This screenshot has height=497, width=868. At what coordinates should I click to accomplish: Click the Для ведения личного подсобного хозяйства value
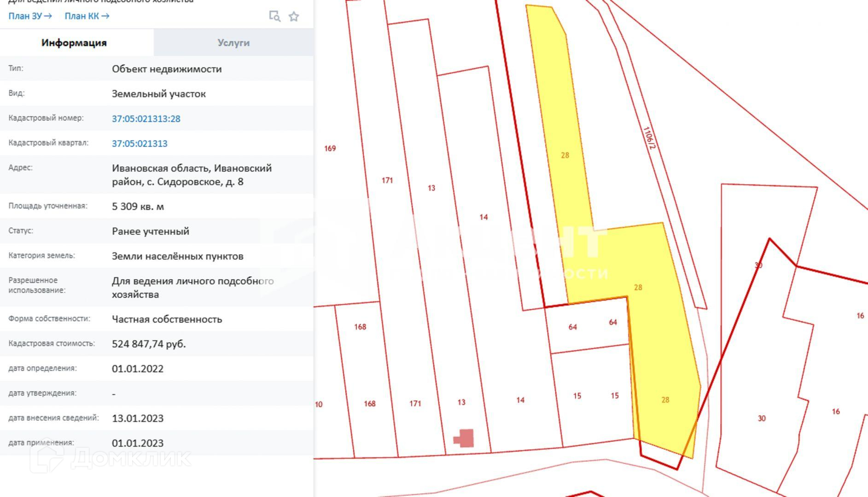pyautogui.click(x=192, y=288)
